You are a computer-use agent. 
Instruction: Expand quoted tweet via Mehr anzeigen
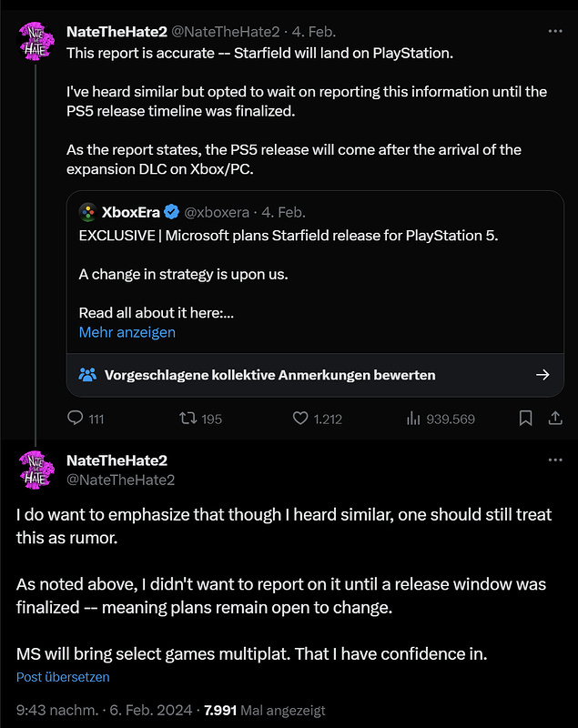pos(127,332)
